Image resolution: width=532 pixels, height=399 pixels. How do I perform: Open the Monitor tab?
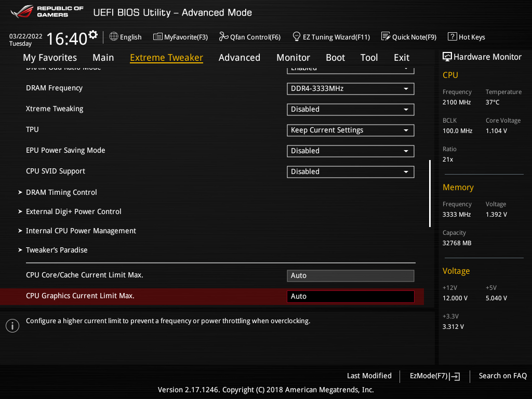pos(293,58)
